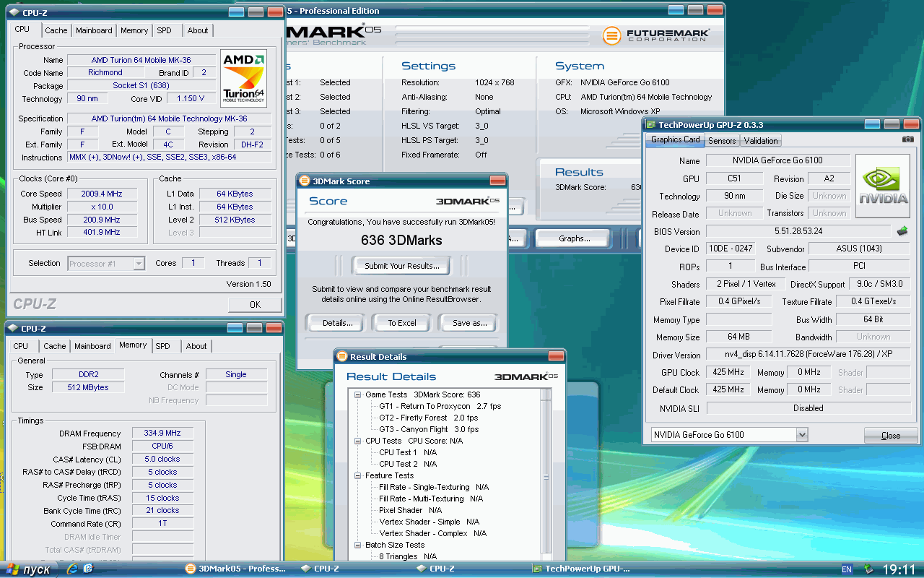Click the Futuremark Corporation logo
The width and height of the screenshot is (924, 578).
click(x=656, y=35)
